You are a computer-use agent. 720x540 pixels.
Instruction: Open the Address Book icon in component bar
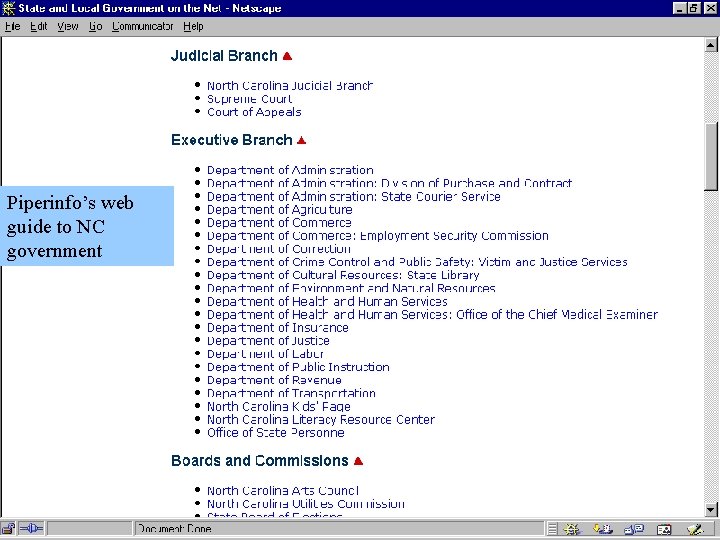664,529
